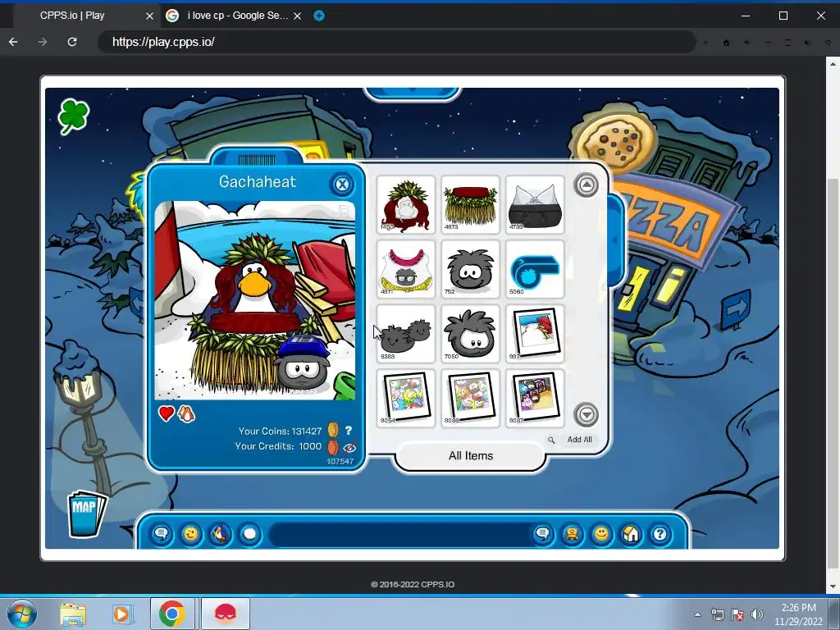The image size is (840, 630).
Task: Reload the page with the refresh icon
Action: [72, 42]
